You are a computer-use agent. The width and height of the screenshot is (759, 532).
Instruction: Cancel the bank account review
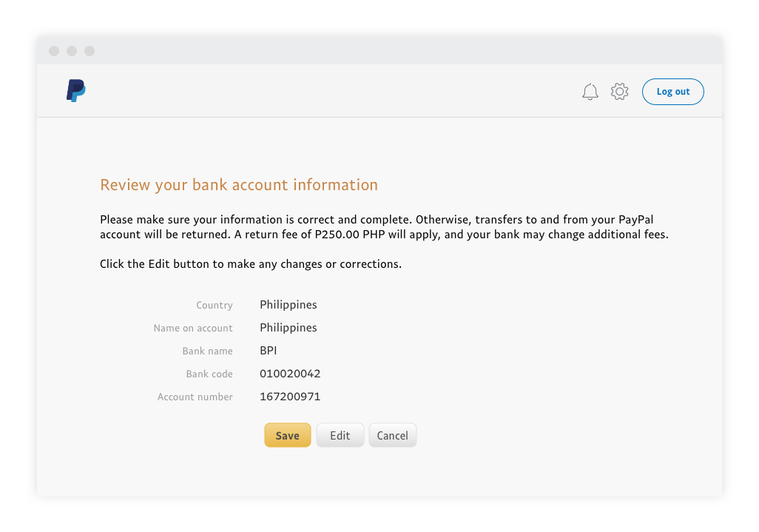392,435
